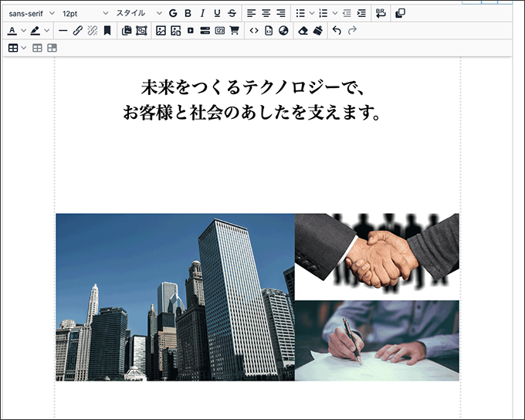Viewport: 525px width, 420px height.
Task: Click the insert table icon
Action: pos(13,48)
